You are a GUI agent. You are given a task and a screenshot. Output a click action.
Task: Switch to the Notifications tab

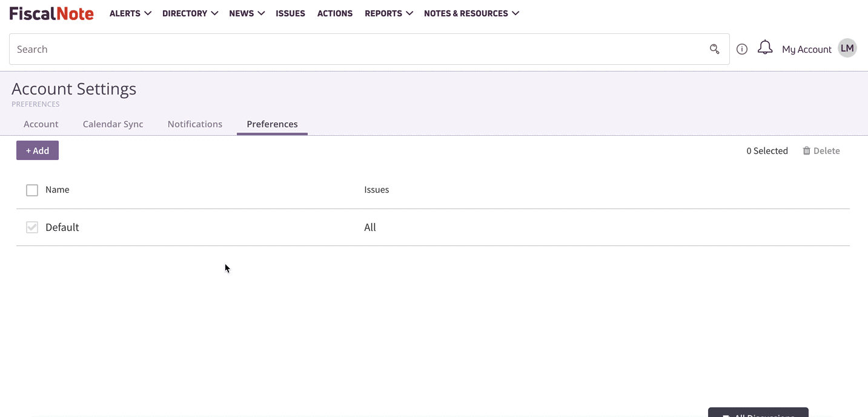[x=195, y=124]
